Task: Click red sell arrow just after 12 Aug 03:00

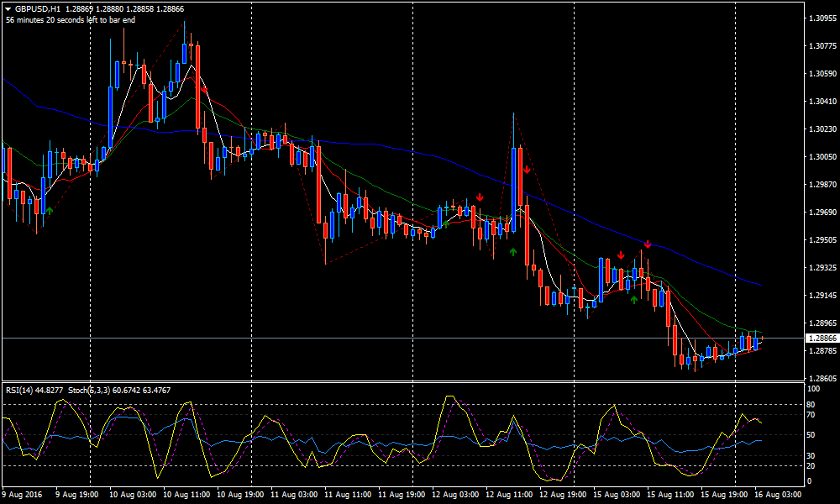Action: tap(479, 197)
